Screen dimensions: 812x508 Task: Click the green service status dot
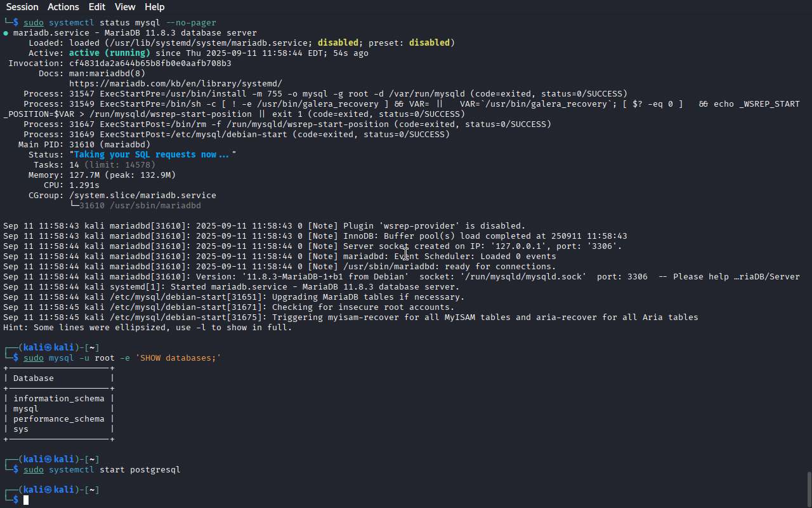click(x=6, y=33)
